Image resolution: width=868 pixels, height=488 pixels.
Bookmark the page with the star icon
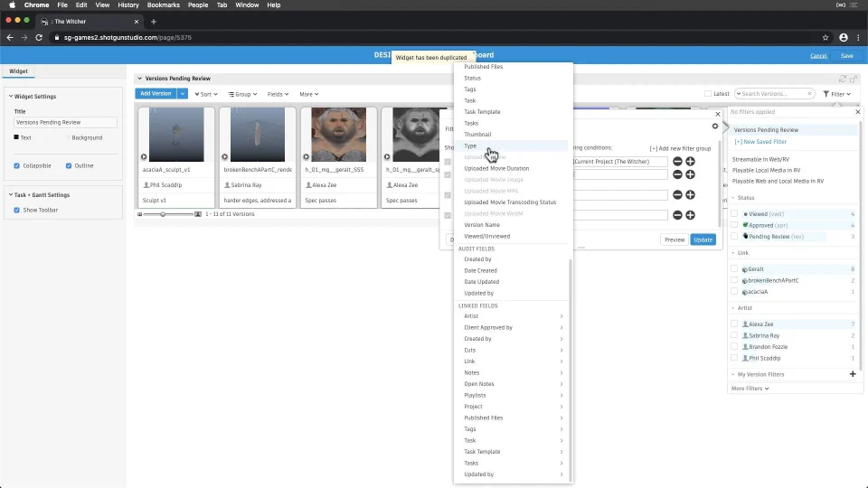coord(826,38)
